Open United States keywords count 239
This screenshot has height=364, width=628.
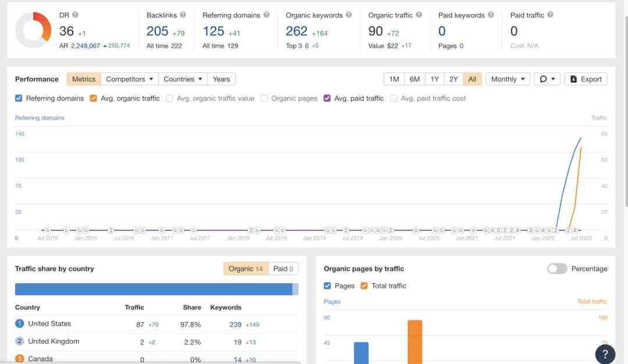pyautogui.click(x=235, y=324)
